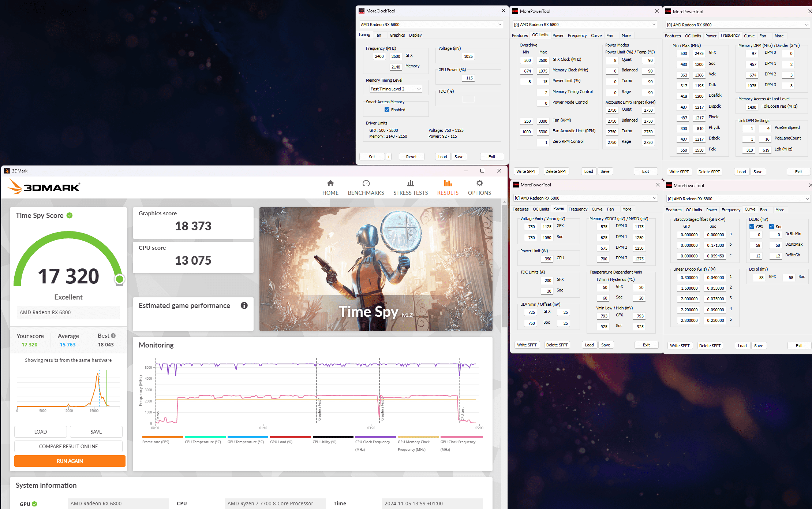Click the Reset button in MoreClockTool
The image size is (812, 509).
tap(411, 157)
